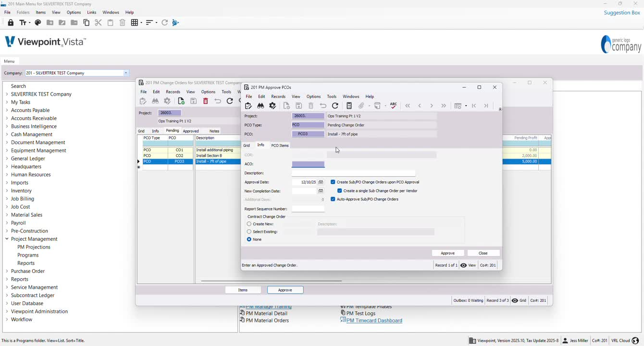The image size is (644, 346).
Task: Click the View mode indicator in Approve PCOs status bar
Action: pos(468,265)
